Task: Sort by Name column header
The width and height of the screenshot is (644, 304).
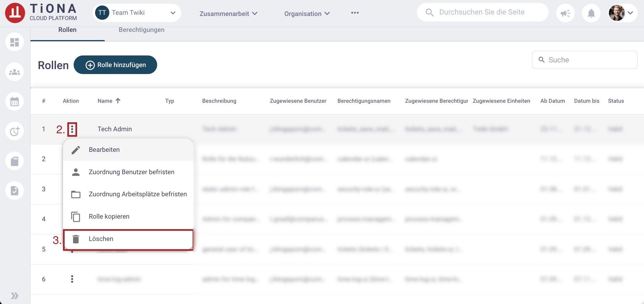Action: [x=105, y=101]
